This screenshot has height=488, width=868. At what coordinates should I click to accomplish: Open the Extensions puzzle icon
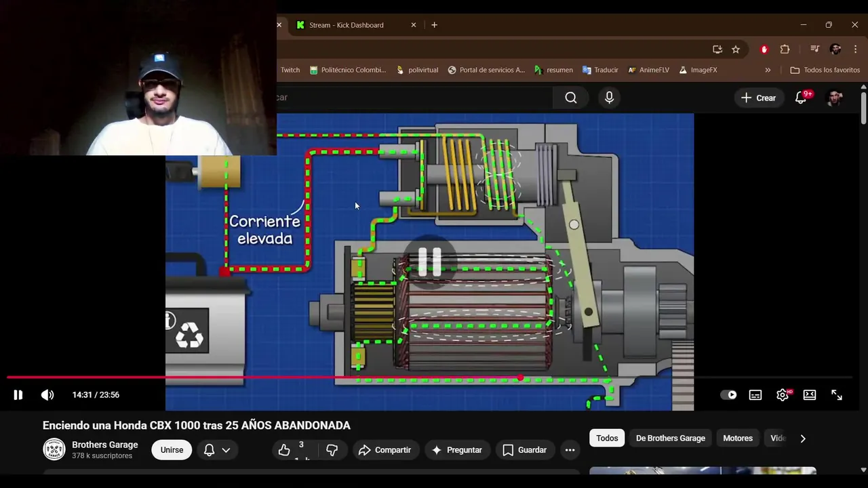click(785, 49)
